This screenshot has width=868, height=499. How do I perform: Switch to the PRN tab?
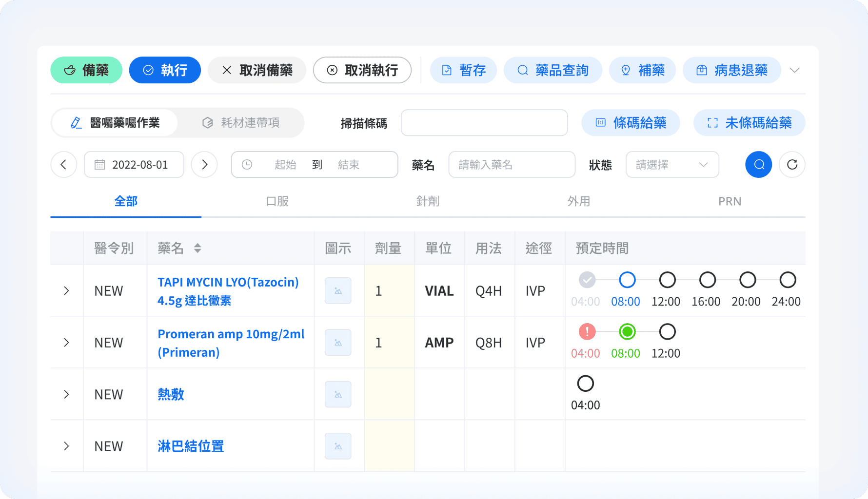click(730, 201)
